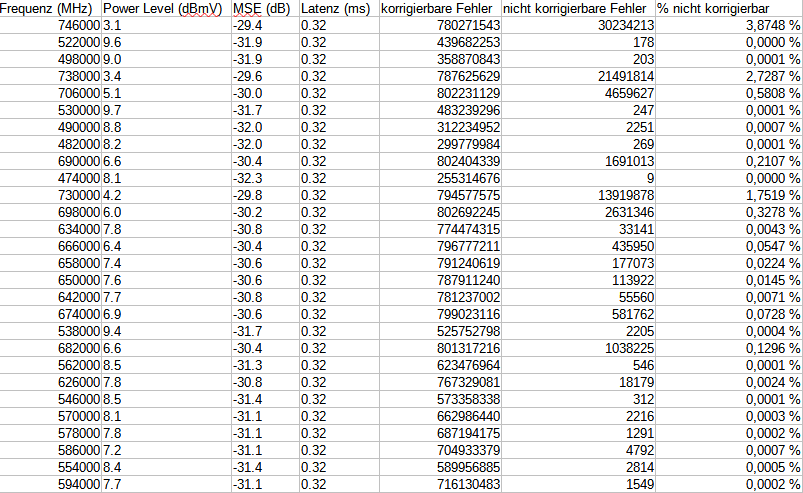The image size is (803, 493).
Task: Select latency cell in the 746000 row
Action: pyautogui.click(x=340, y=26)
